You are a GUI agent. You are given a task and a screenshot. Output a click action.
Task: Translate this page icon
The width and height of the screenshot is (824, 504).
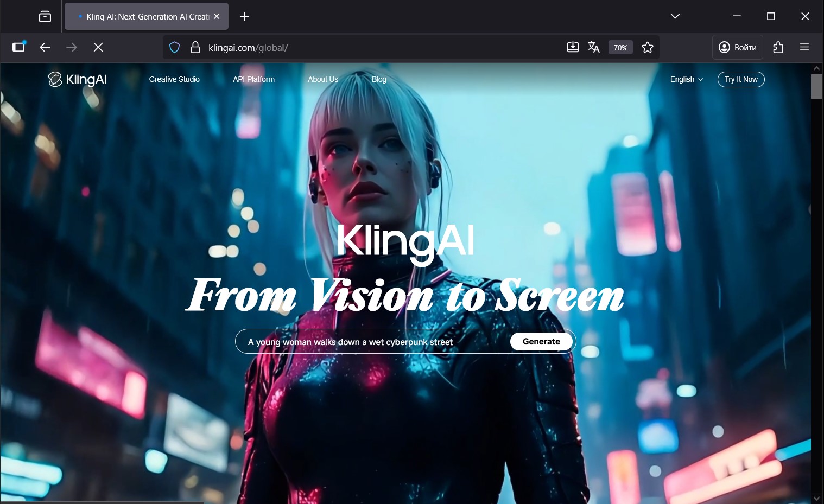(594, 47)
